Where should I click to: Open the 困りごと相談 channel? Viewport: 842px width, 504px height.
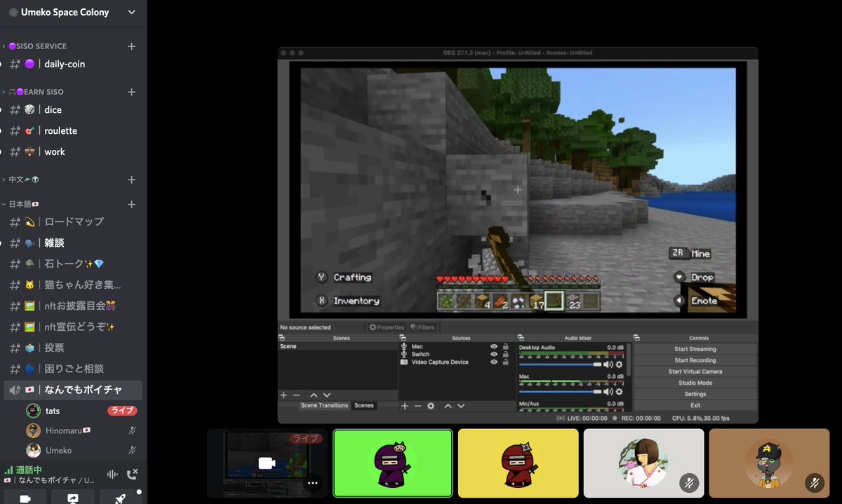click(x=73, y=369)
